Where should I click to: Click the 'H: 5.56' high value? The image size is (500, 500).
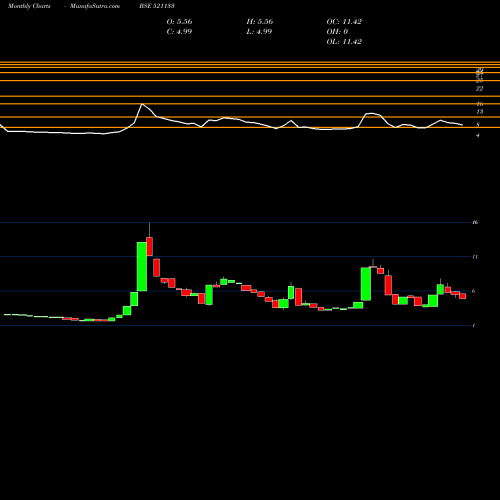(x=260, y=22)
